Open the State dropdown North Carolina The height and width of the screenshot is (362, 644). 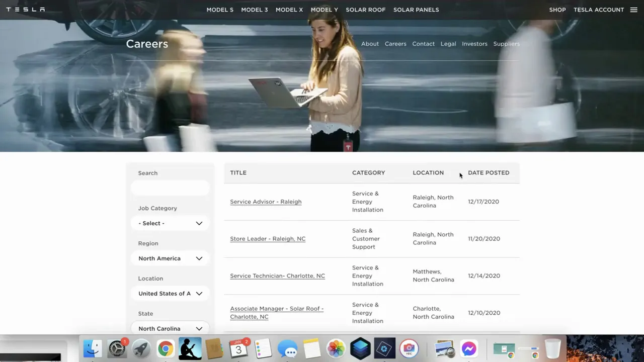tap(171, 328)
